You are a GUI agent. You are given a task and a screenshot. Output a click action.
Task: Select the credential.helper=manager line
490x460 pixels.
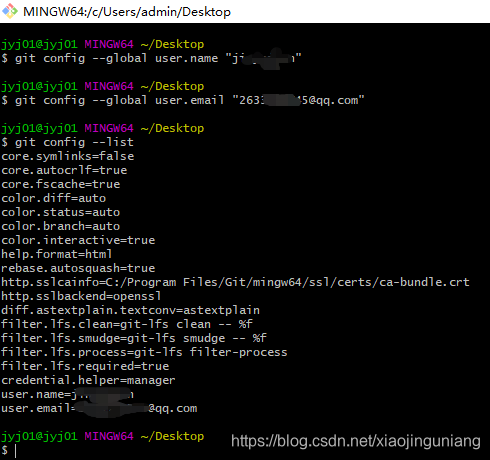(x=88, y=380)
